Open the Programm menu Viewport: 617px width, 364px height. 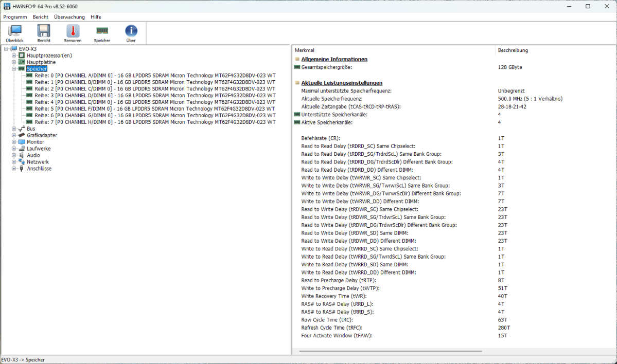[15, 17]
